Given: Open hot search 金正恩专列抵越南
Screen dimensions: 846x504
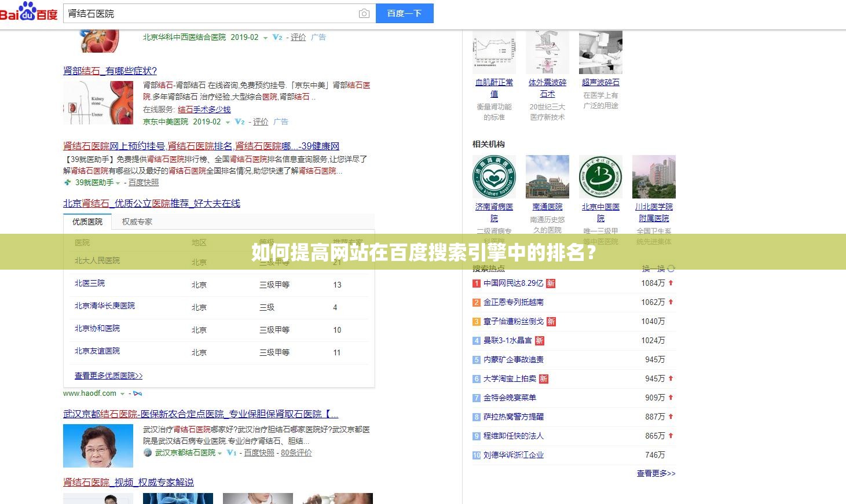Looking at the screenshot, I should coord(514,302).
